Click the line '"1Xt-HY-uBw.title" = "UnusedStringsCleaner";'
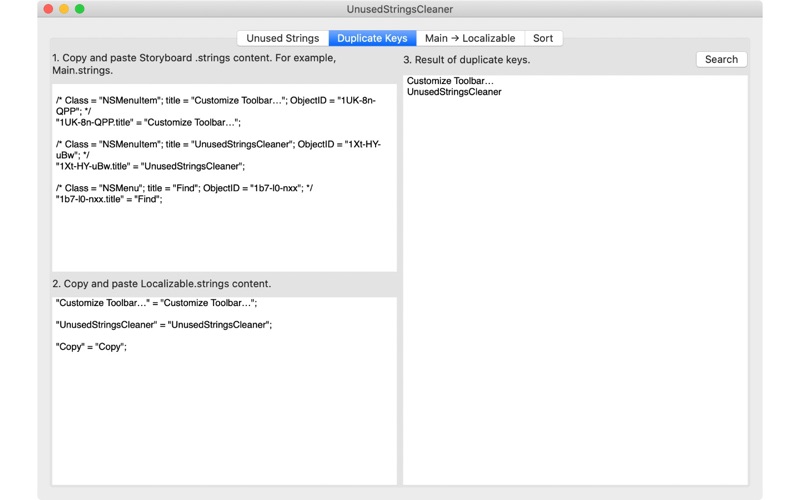 click(x=150, y=166)
